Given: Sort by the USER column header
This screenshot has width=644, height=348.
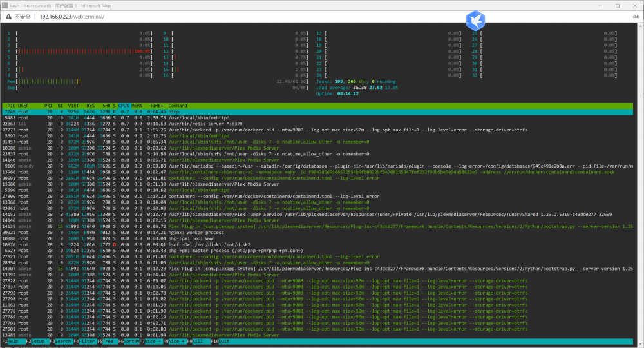Looking at the screenshot, I should click(23, 106).
